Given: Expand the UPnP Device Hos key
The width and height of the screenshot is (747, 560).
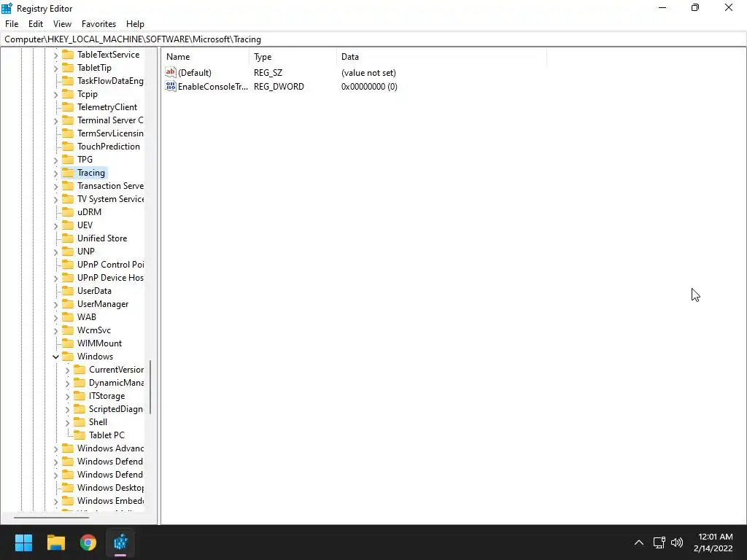Looking at the screenshot, I should (55, 278).
